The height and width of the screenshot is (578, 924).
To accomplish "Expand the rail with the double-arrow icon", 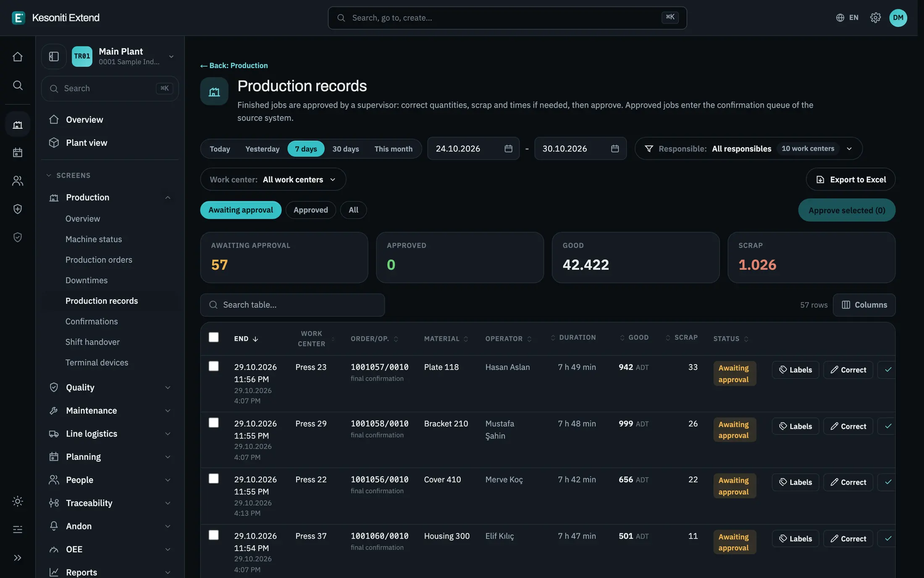I will click(18, 558).
